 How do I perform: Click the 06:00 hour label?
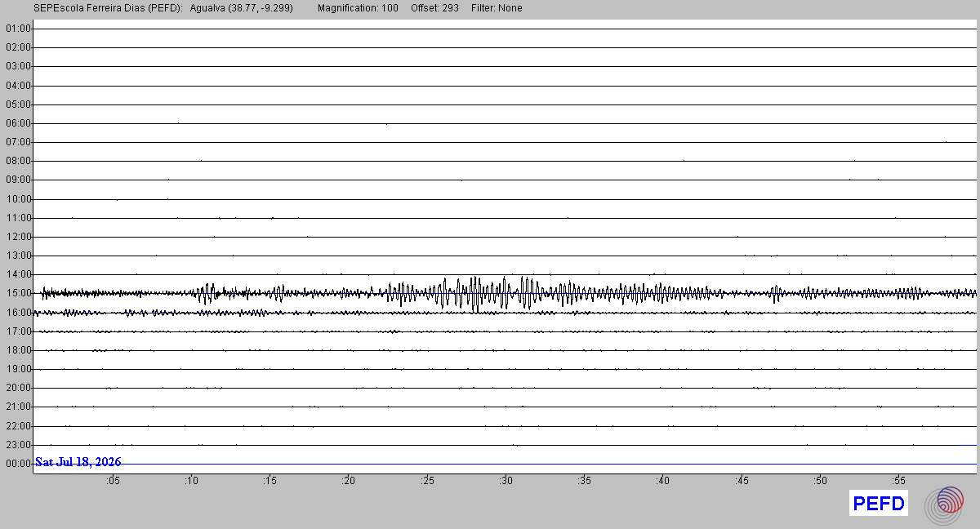pyautogui.click(x=18, y=123)
